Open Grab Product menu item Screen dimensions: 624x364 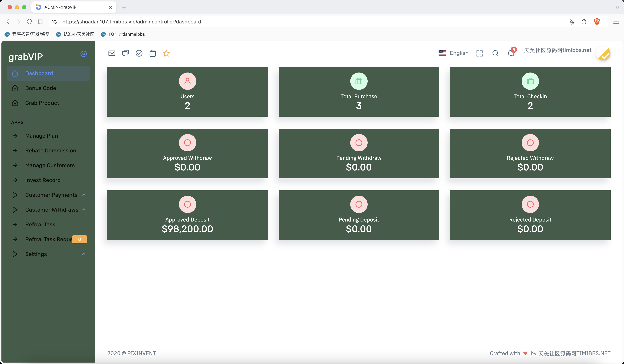pos(48,103)
